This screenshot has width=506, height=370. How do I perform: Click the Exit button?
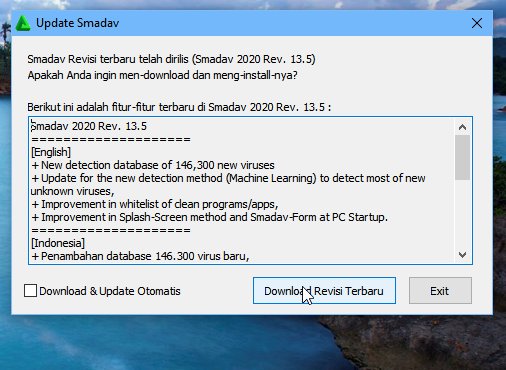440,291
